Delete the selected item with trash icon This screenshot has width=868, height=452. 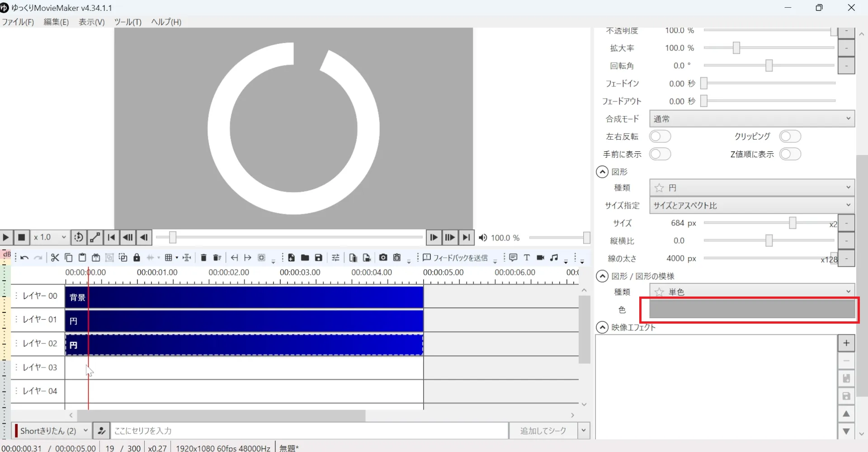pyautogui.click(x=203, y=258)
